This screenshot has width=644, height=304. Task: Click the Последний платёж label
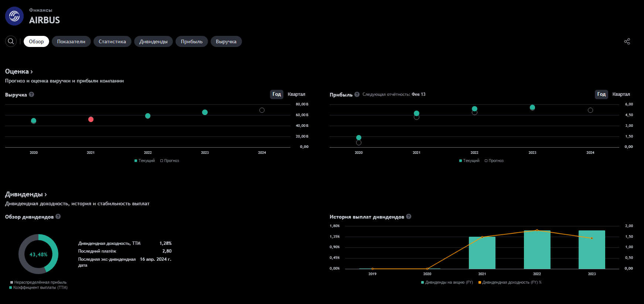[97, 251]
